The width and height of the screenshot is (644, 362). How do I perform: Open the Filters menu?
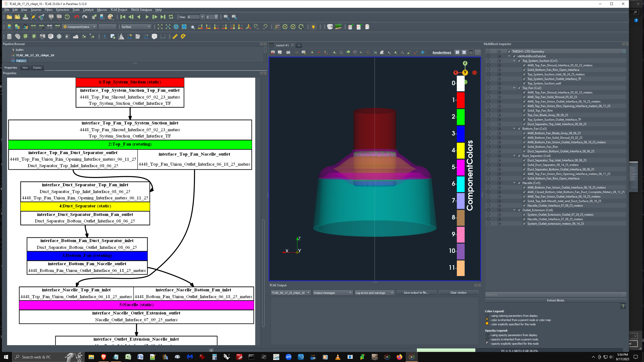point(49,10)
